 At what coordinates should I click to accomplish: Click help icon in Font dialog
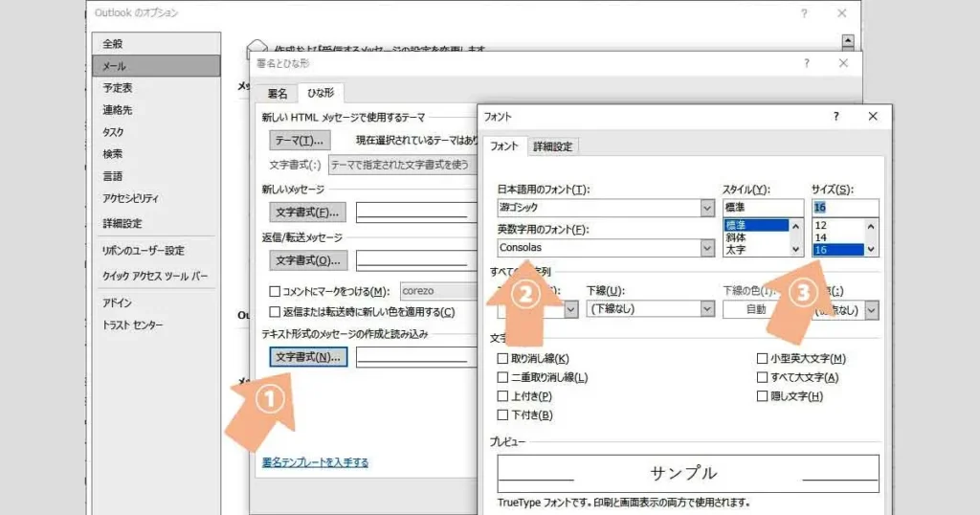(x=835, y=116)
